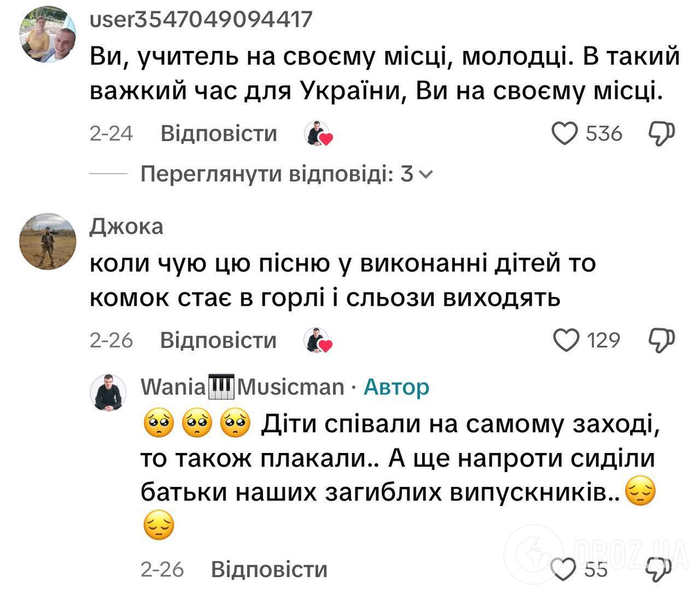Screen dimensions: 700x593
Task: Tap 'Відповісти' under the first comment
Action: [x=218, y=132]
